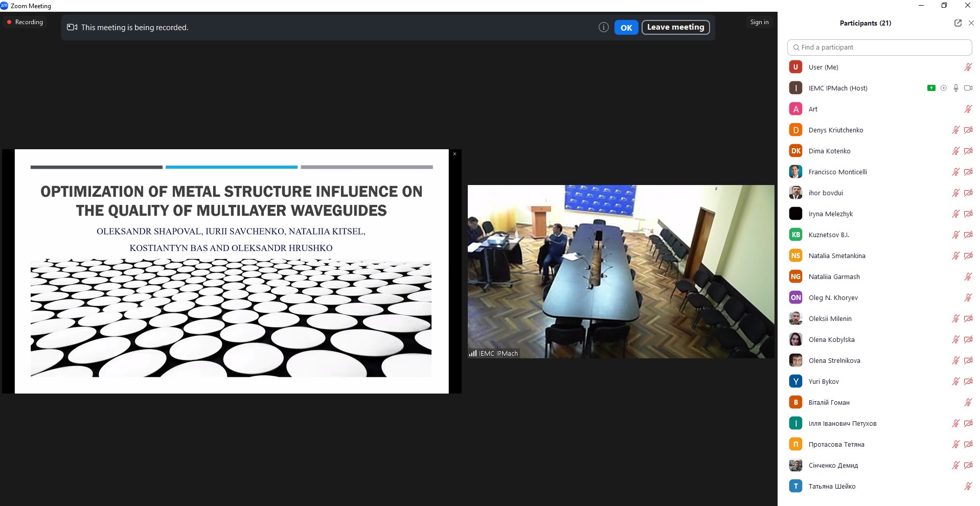Close the shared slide view
Image resolution: width=980 pixels, height=506 pixels.
pyautogui.click(x=454, y=154)
